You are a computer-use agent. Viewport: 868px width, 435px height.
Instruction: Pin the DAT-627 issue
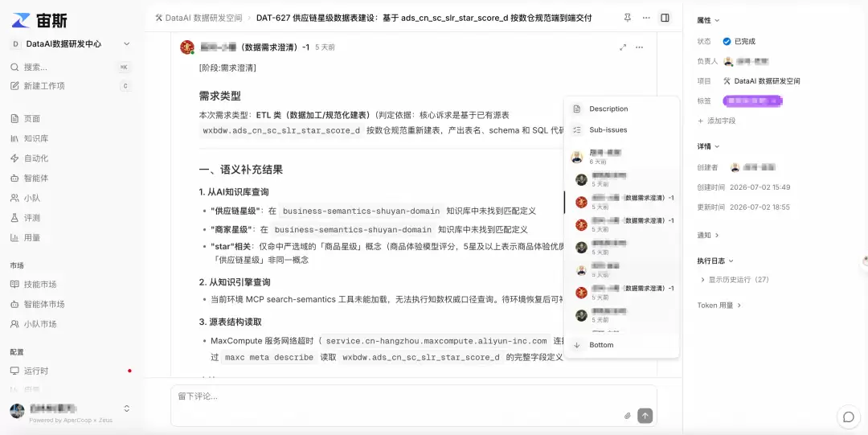(627, 18)
